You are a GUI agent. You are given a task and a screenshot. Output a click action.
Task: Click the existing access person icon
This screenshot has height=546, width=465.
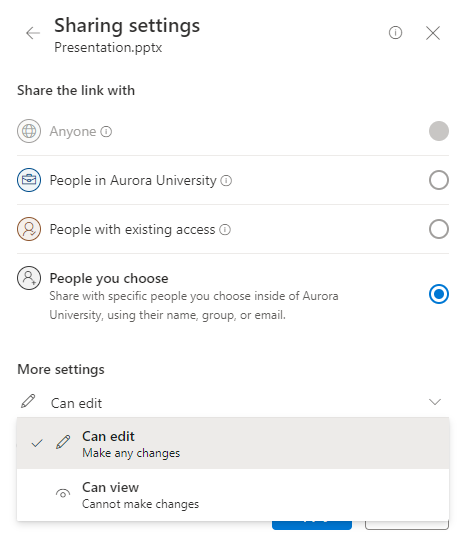coord(29,229)
